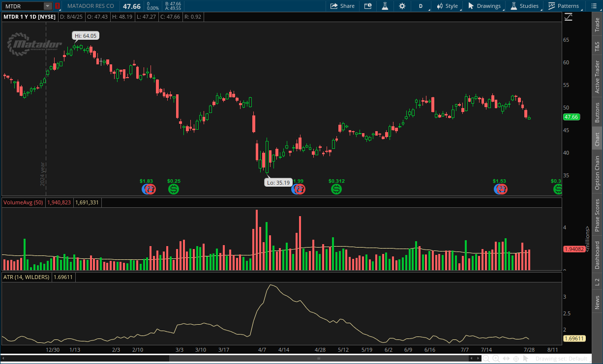This screenshot has width=603, height=364.
Task: Click the A: 49.55 ask quote
Action: [x=173, y=8]
